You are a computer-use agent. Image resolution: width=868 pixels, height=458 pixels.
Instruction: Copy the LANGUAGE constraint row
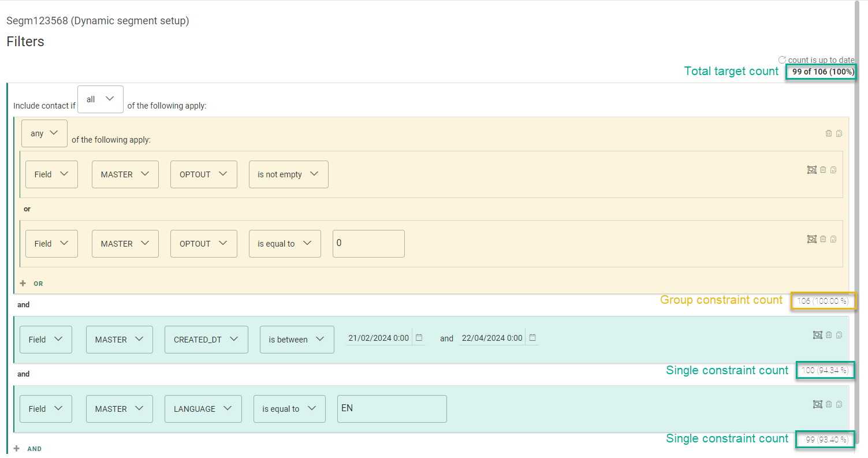coord(839,404)
